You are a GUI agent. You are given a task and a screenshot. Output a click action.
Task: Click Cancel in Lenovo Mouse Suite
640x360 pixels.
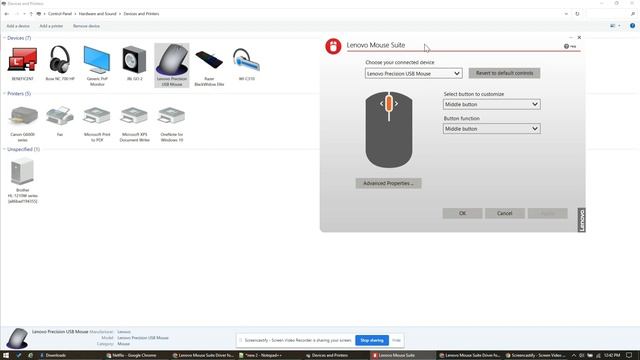click(504, 213)
